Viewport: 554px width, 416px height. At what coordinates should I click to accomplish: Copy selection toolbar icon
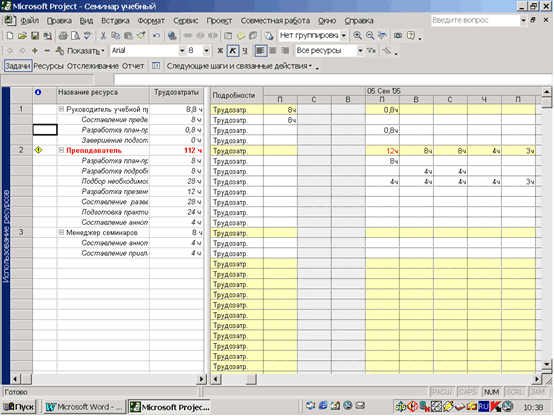(x=116, y=36)
